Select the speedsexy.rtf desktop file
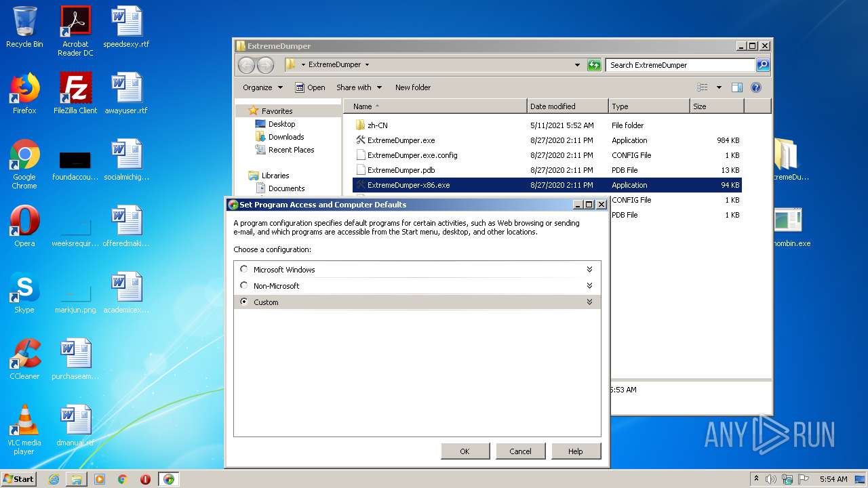The image size is (868, 488). coord(126,27)
